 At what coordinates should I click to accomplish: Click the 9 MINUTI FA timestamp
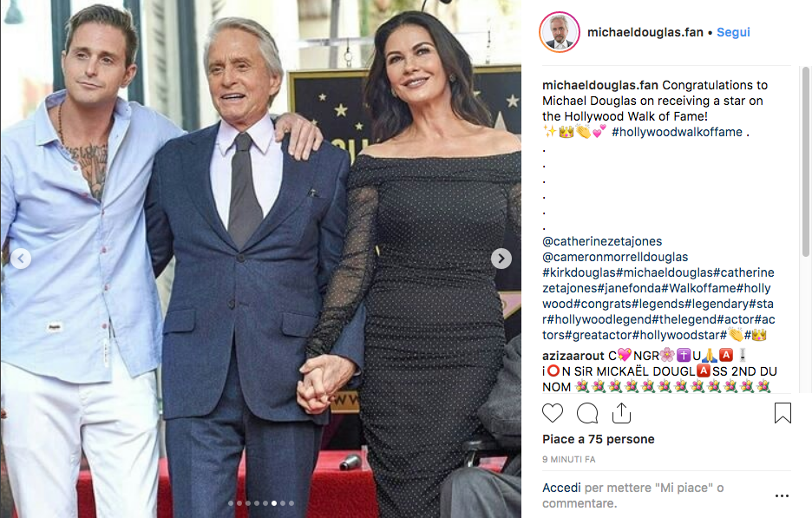click(568, 460)
